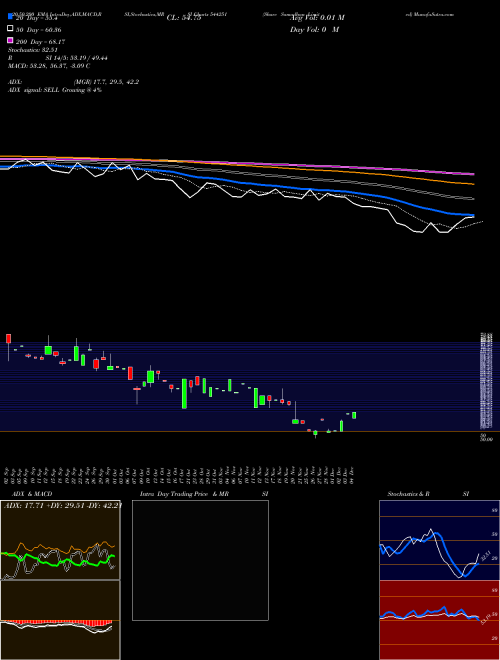
Task: Click the 'ADX signal: SELL' text
Action: [34, 90]
